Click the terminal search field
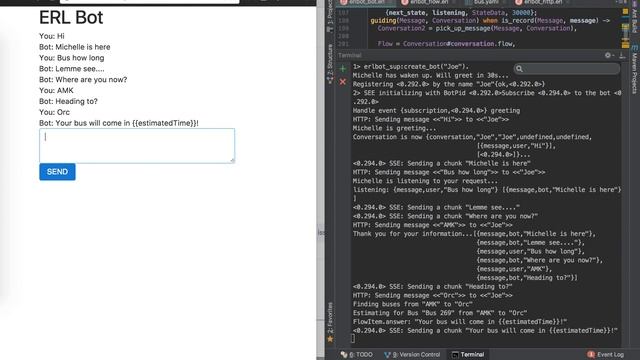The image size is (640, 360). [567, 69]
